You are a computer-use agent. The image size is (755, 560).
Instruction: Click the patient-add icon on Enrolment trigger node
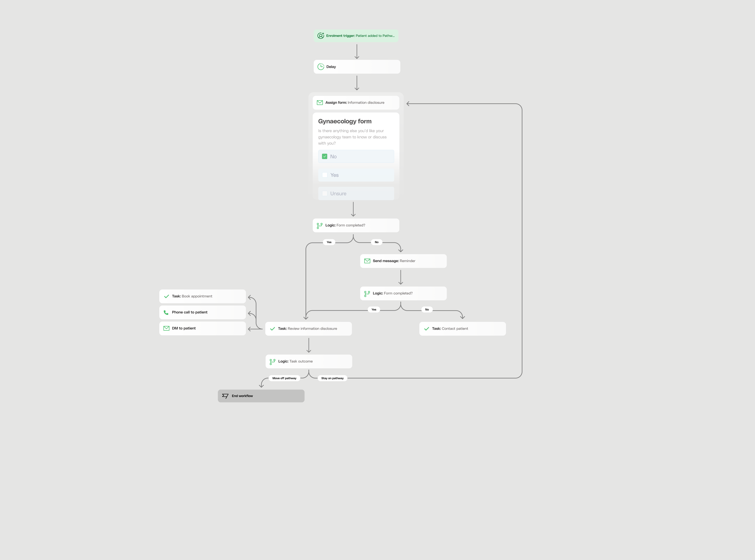pos(321,36)
